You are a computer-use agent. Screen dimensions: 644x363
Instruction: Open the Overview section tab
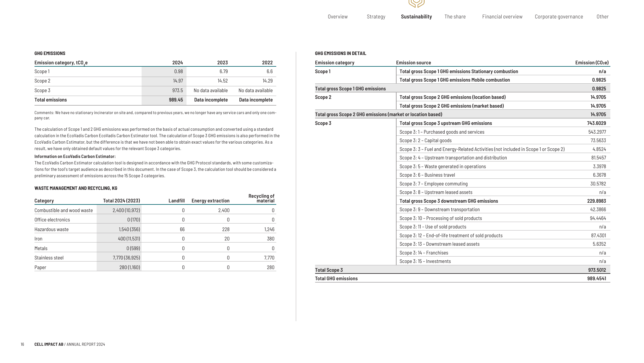(338, 17)
